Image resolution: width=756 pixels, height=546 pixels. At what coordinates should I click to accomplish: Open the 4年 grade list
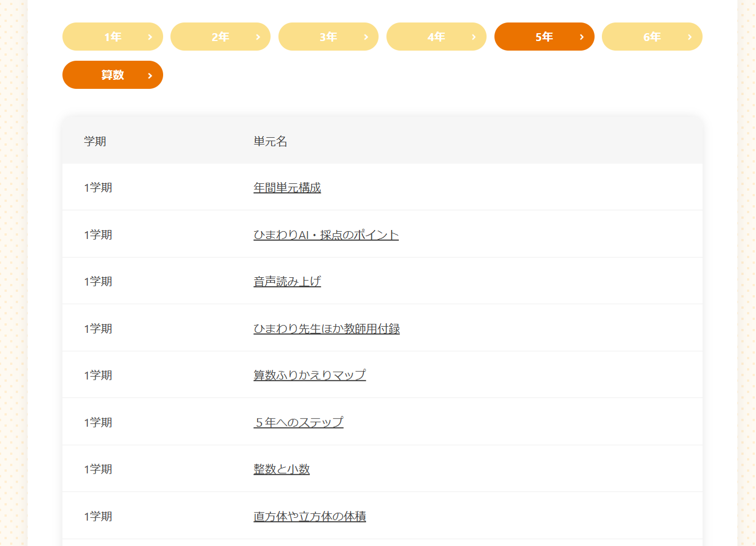point(436,37)
